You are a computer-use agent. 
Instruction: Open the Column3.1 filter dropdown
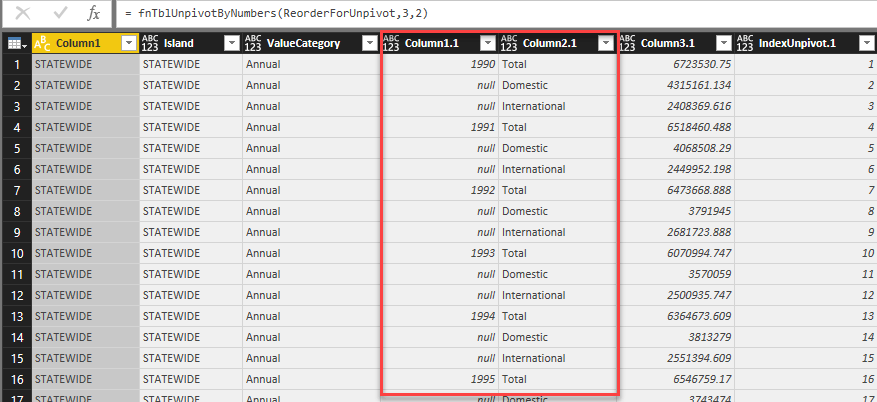[x=723, y=43]
